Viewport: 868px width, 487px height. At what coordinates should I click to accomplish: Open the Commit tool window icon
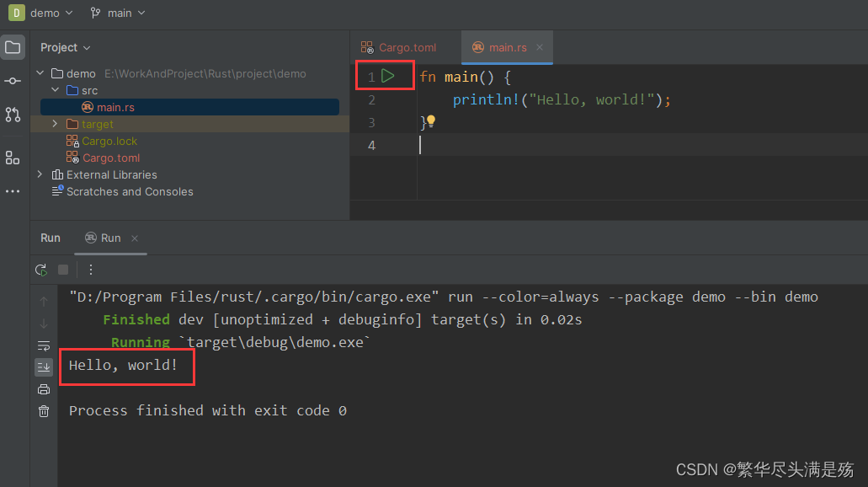[x=13, y=81]
